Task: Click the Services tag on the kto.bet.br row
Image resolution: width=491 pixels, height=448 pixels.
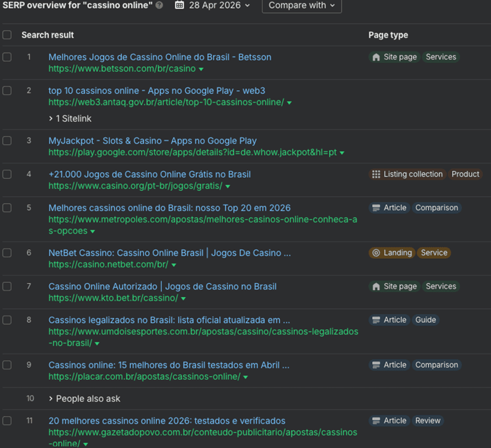Action: pos(441,286)
